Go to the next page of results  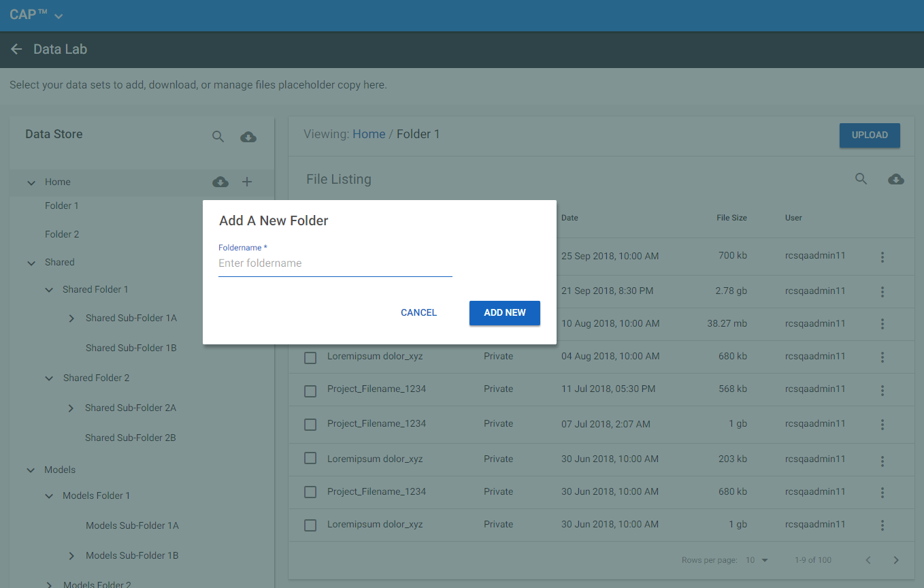click(x=896, y=560)
